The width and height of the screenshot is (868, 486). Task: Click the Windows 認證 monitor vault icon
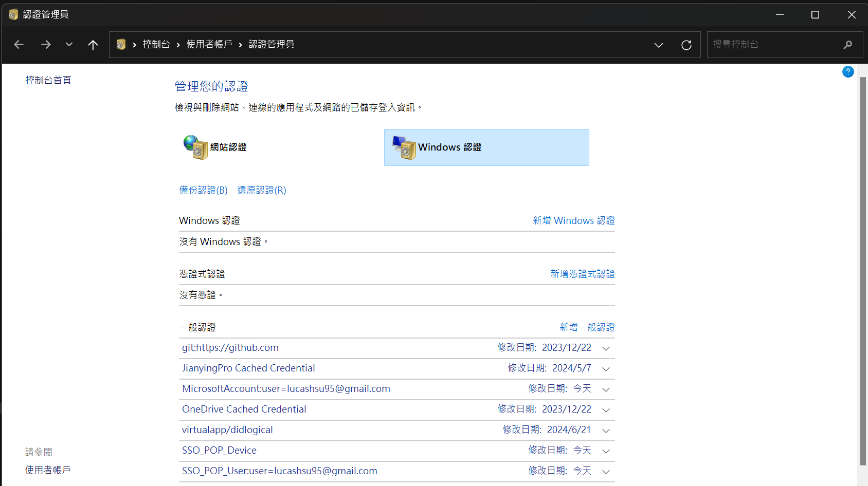tap(404, 147)
